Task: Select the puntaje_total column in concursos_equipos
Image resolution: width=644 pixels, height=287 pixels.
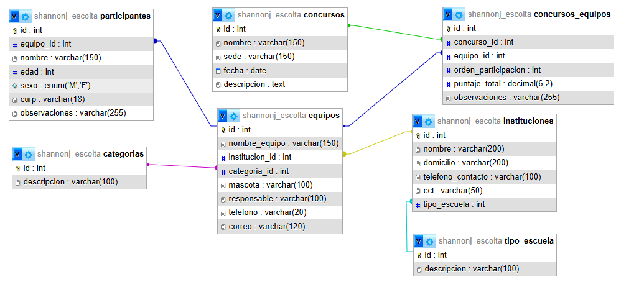Action: click(x=528, y=84)
